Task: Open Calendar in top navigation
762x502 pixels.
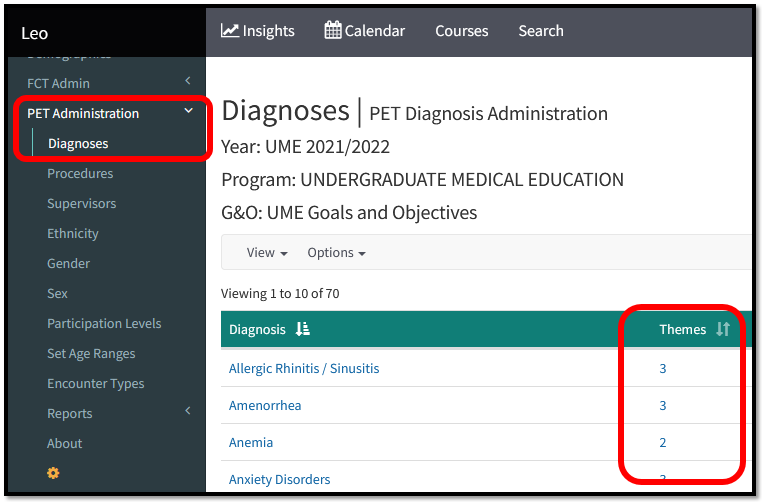Action: [x=364, y=31]
